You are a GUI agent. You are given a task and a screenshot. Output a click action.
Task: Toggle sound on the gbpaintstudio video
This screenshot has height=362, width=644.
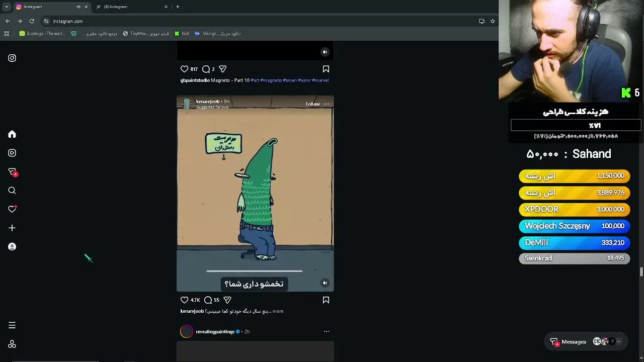325,52
